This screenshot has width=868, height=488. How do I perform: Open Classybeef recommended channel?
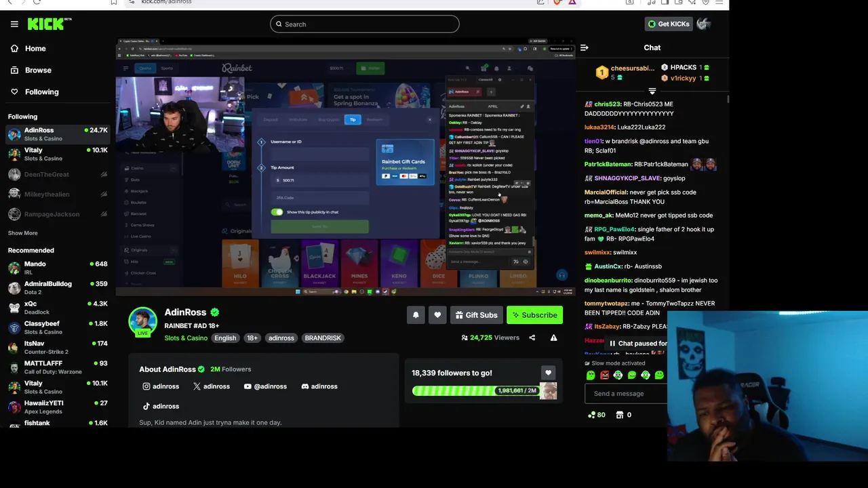pyautogui.click(x=58, y=327)
